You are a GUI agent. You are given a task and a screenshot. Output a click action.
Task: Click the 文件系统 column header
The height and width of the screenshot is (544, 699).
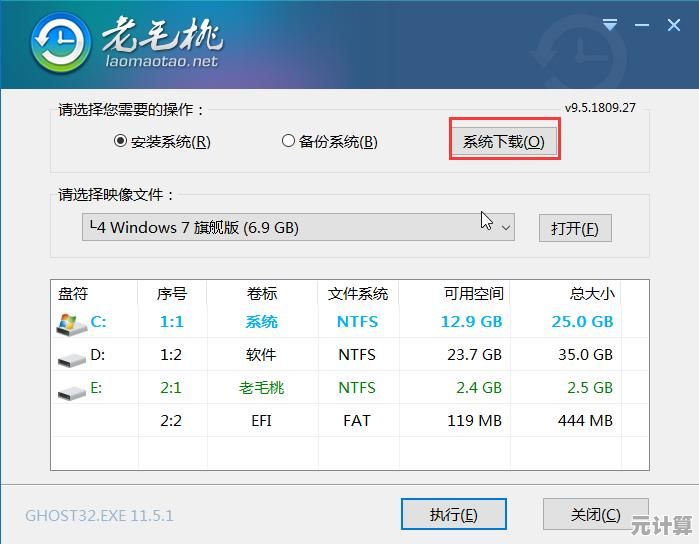point(357,293)
